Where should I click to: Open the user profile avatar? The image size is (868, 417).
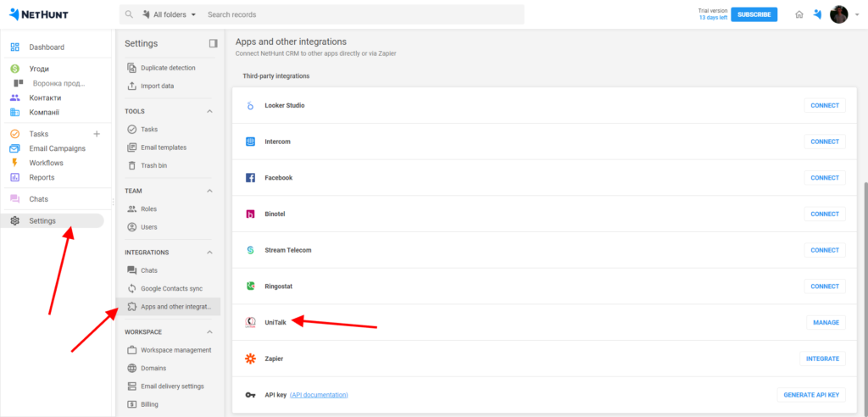(x=838, y=14)
